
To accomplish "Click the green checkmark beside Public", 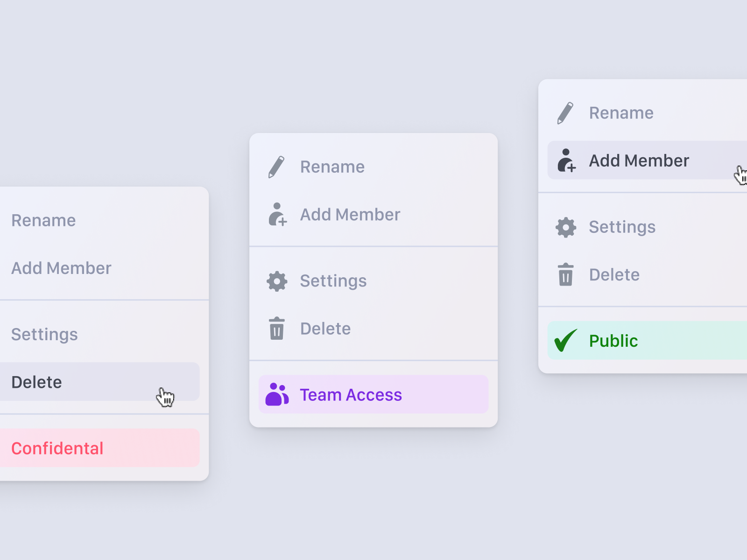I will pos(565,340).
